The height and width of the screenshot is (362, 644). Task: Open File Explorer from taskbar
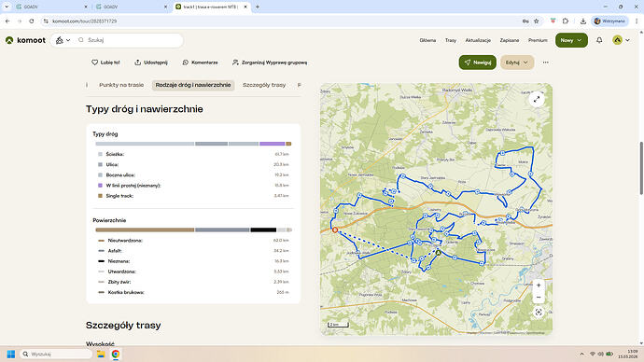(101, 354)
